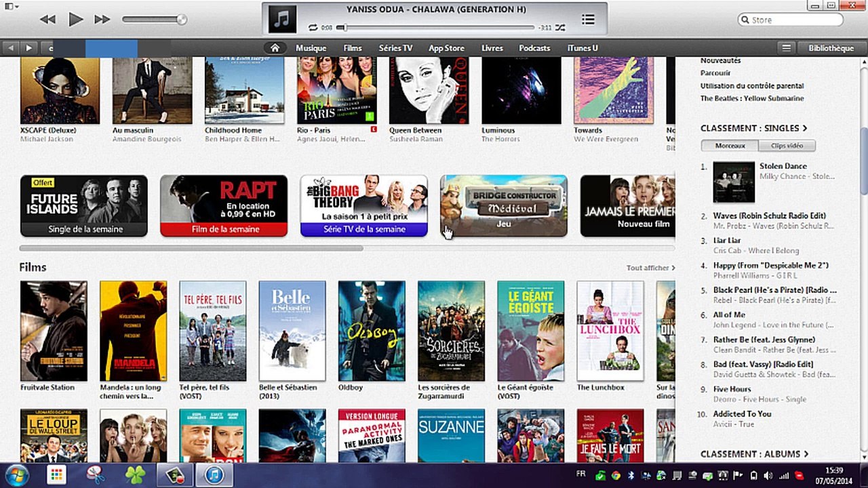Select the Morceaux chart toggle

[x=730, y=146]
